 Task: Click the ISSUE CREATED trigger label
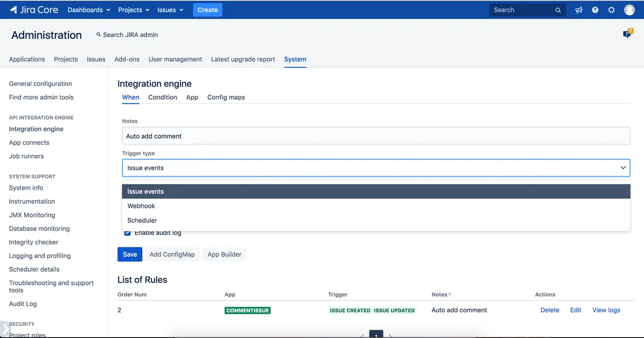tap(350, 310)
